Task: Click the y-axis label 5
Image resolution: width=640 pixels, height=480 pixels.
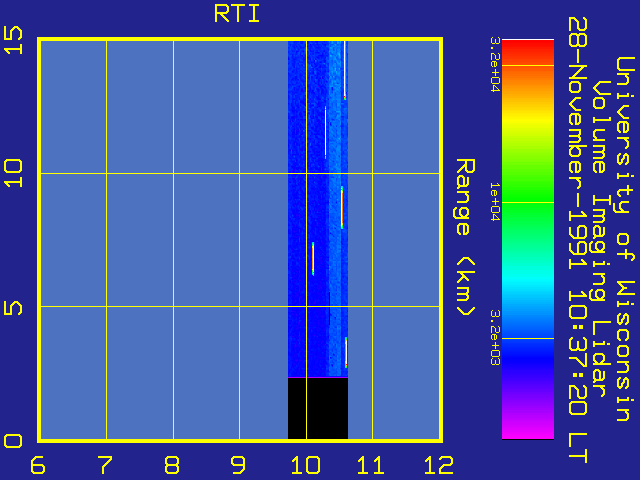Action: coord(13,308)
